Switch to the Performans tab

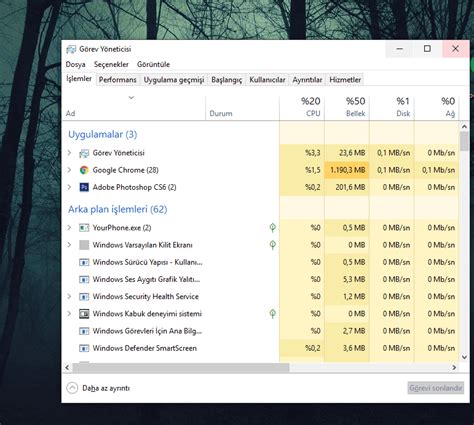[x=118, y=80]
